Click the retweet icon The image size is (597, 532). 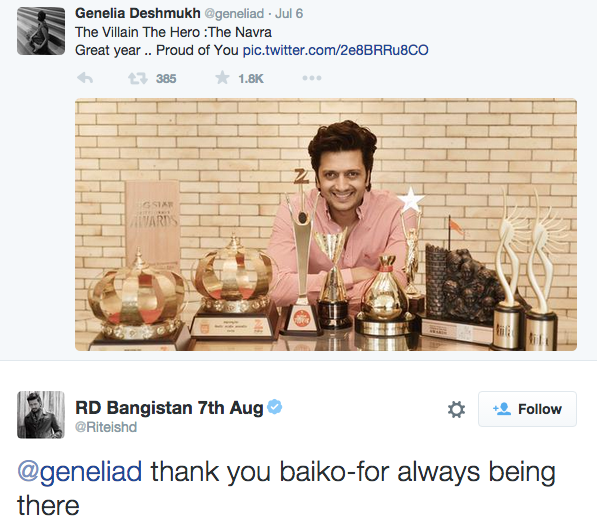[137, 78]
